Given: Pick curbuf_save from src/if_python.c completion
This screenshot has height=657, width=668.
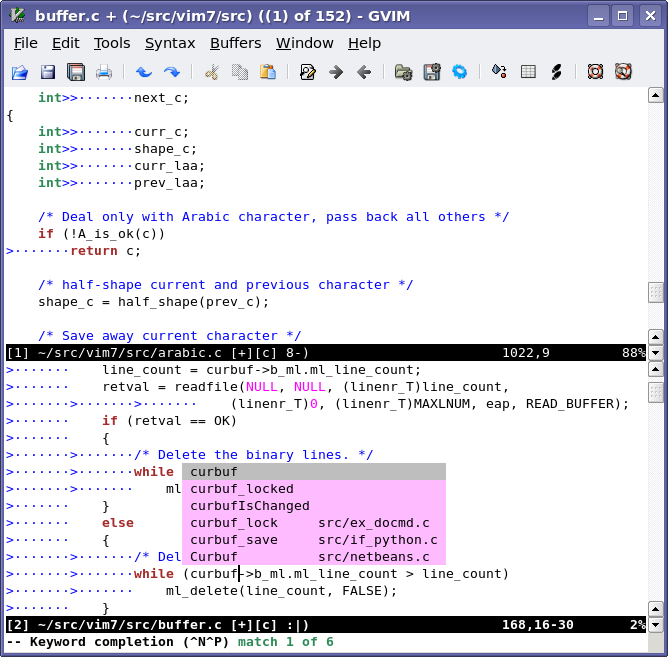Looking at the screenshot, I should pyautogui.click(x=314, y=540).
